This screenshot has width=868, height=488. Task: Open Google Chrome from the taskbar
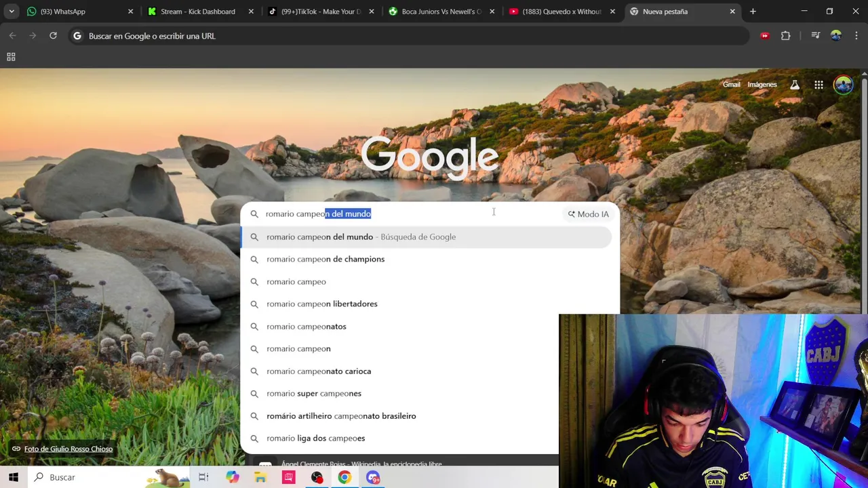pos(344,477)
